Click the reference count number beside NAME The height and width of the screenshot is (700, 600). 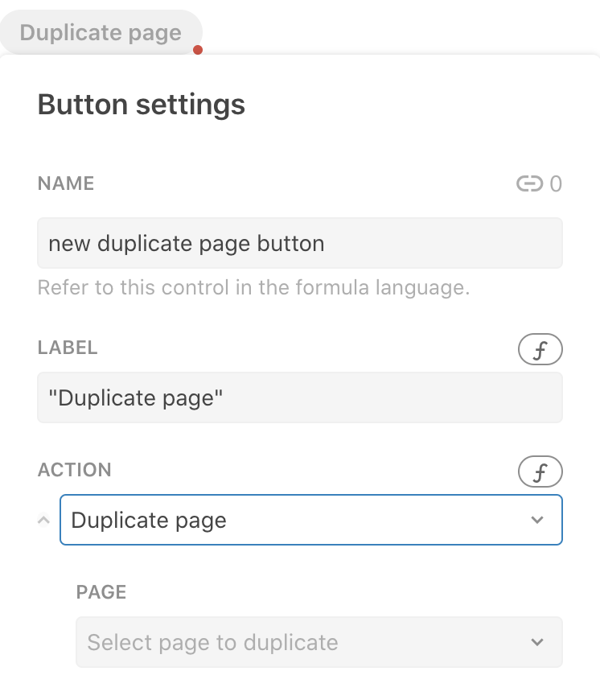(556, 183)
